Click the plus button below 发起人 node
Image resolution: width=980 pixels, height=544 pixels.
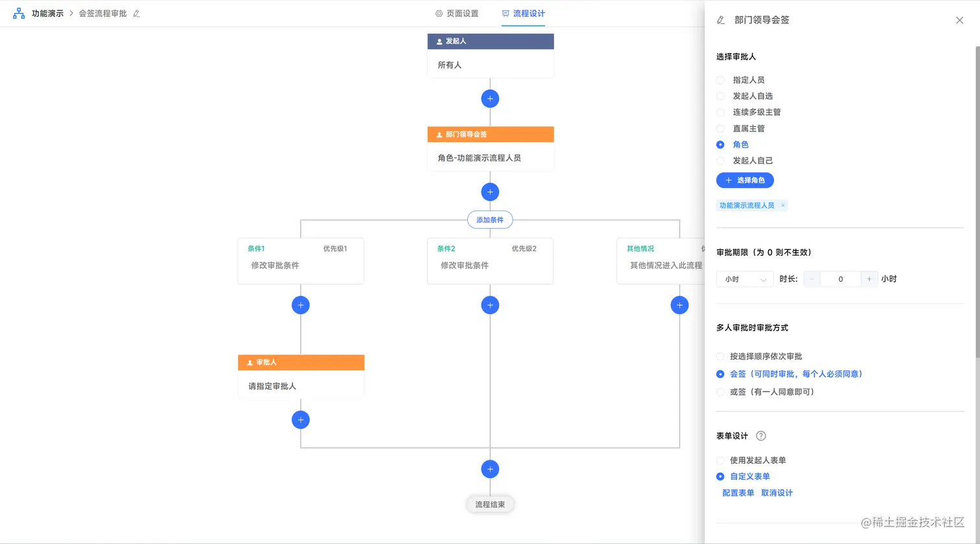tap(490, 98)
